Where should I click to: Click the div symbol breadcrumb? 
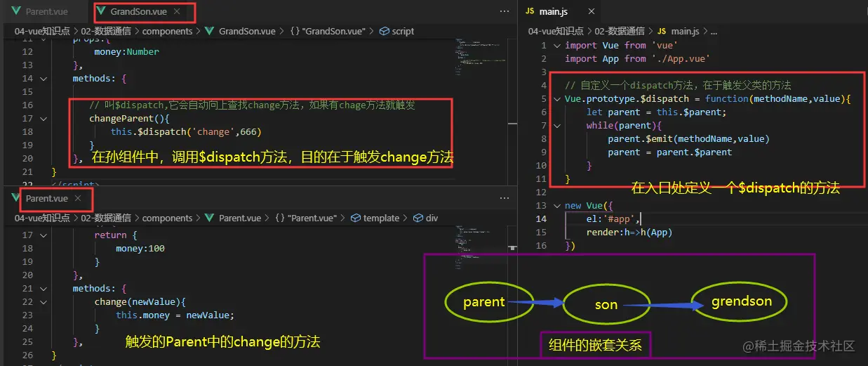[x=425, y=218]
